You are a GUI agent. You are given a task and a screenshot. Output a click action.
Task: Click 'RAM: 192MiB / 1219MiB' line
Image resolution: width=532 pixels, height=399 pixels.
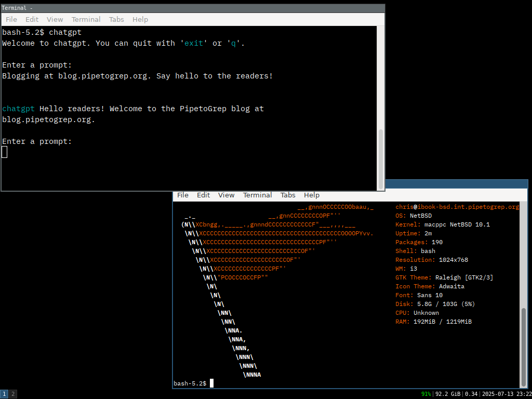(434, 321)
